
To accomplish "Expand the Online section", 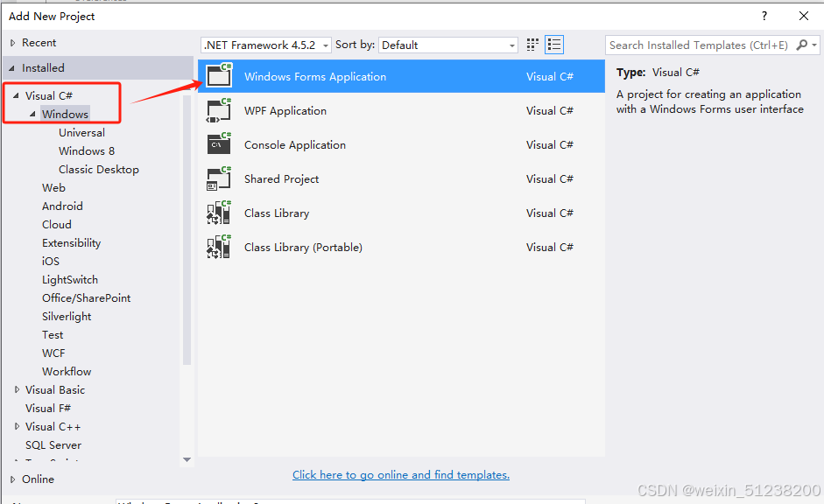I will point(12,479).
